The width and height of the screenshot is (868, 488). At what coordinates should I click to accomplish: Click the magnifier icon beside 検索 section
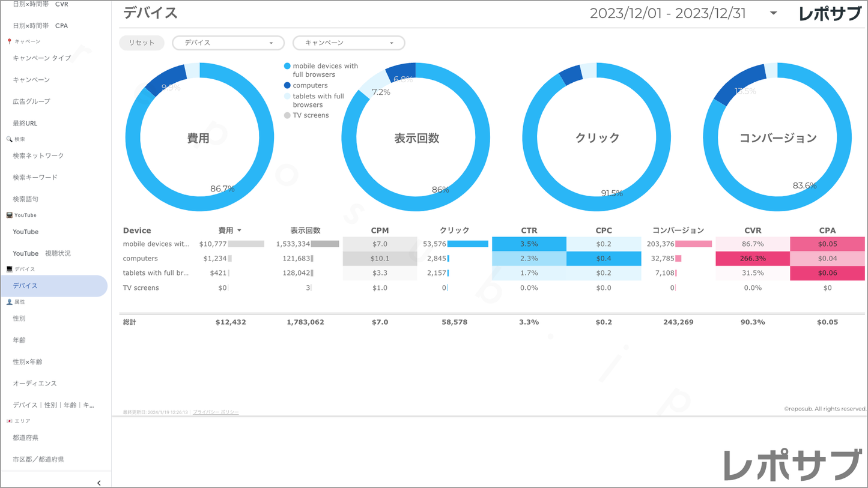[x=9, y=139]
